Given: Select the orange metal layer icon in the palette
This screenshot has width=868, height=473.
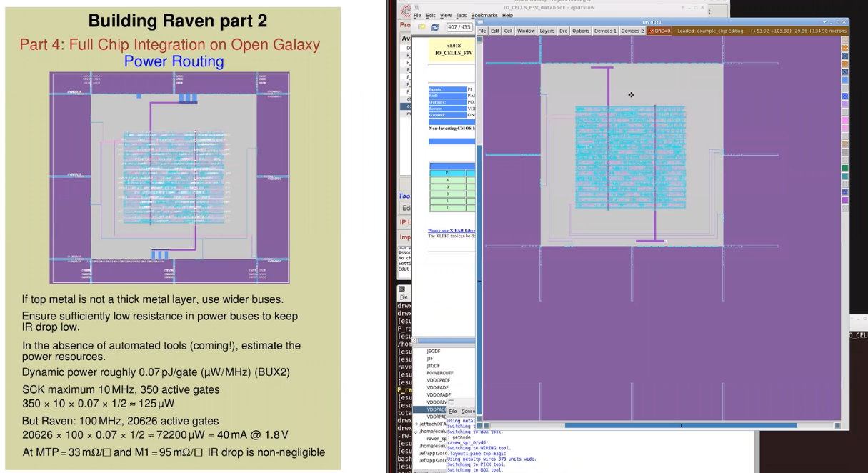Looking at the screenshot, I should tap(845, 47).
